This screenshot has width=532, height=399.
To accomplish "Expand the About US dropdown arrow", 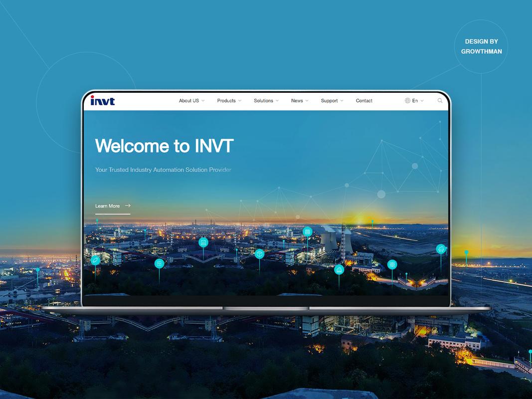I will [x=203, y=101].
